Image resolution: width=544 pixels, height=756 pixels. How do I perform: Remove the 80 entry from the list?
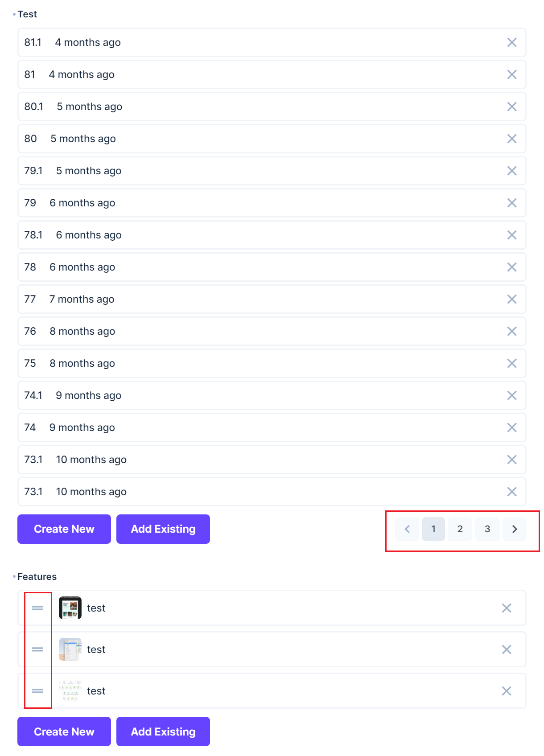(512, 139)
